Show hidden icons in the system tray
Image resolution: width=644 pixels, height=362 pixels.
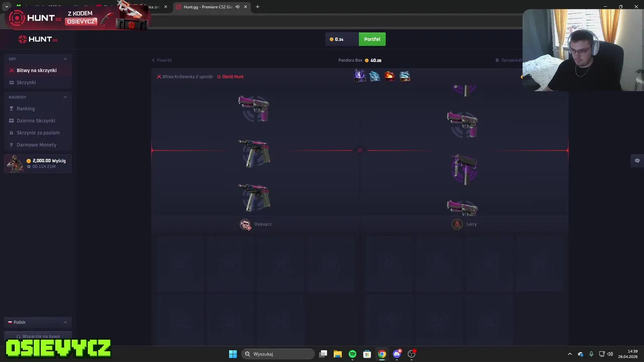tap(570, 354)
